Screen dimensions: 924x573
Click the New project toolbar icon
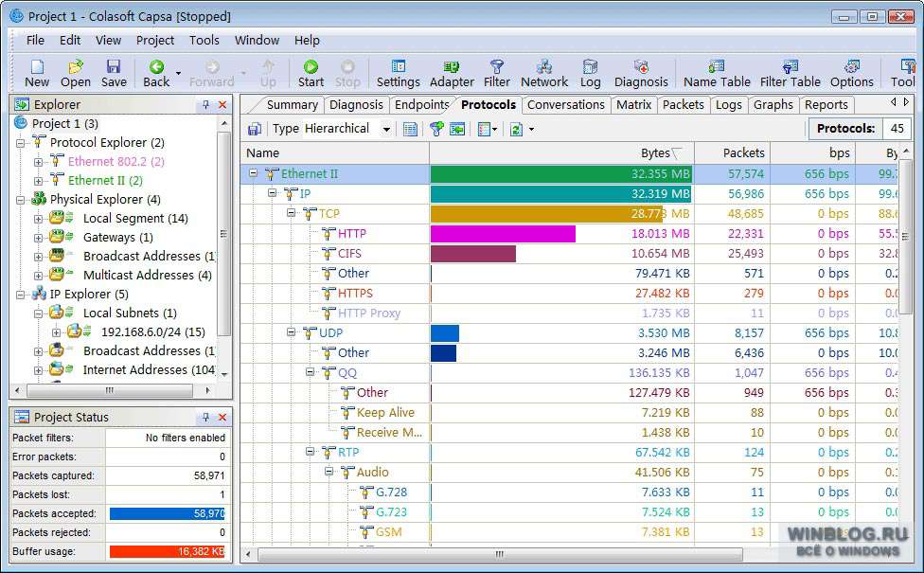(37, 67)
